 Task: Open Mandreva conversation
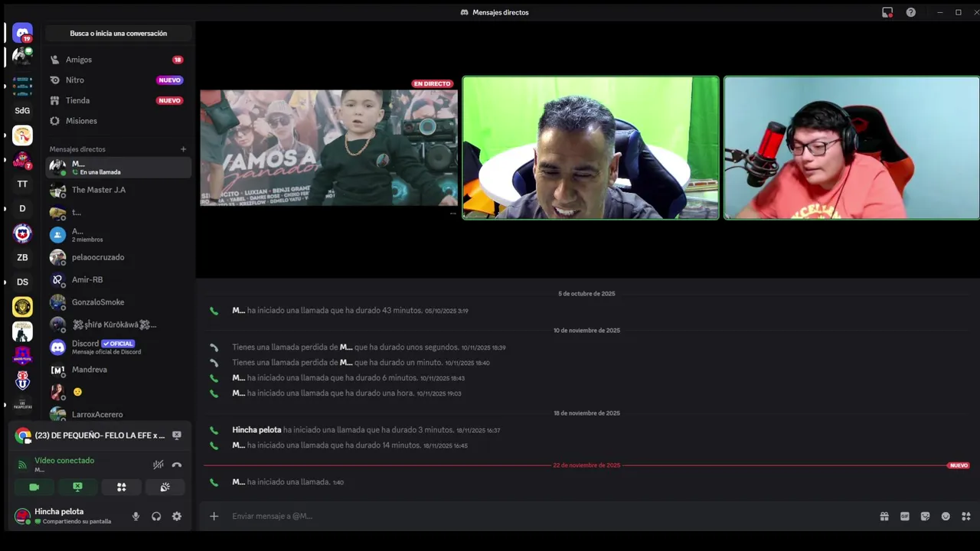118,370
